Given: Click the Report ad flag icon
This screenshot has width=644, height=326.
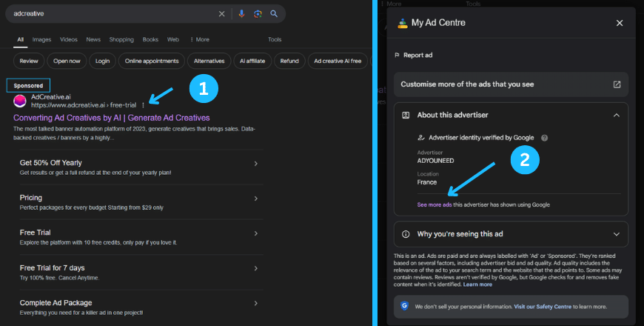Looking at the screenshot, I should [397, 55].
